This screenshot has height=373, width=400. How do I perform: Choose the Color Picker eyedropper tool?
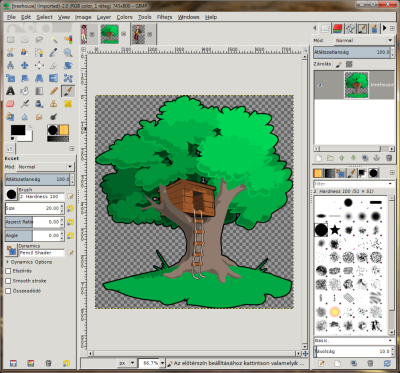tap(54, 53)
